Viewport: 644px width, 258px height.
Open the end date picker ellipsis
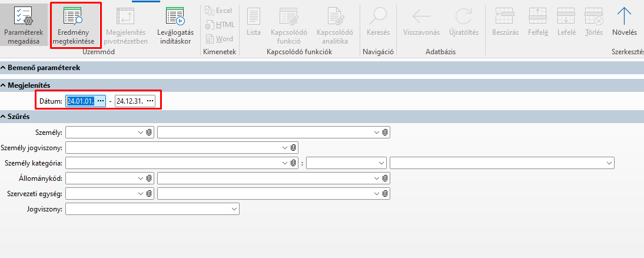click(x=150, y=101)
